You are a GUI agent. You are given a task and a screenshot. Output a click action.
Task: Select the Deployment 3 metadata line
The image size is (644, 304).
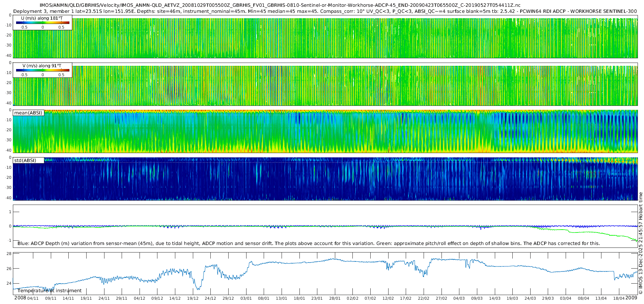pyautogui.click(x=325, y=11)
